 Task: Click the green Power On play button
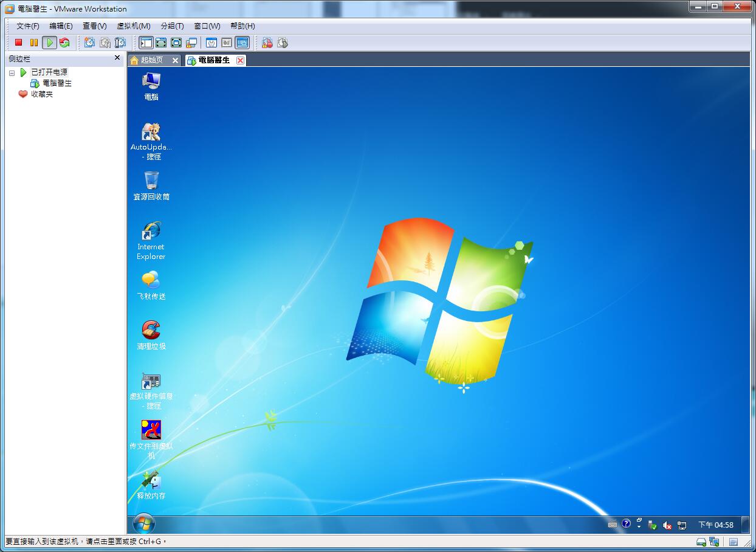click(x=49, y=43)
